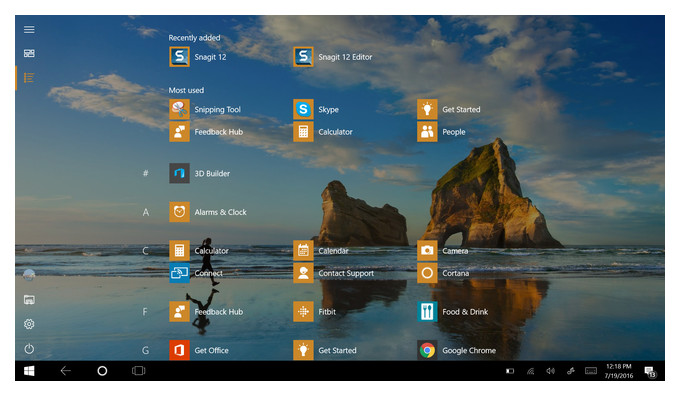Image resolution: width=680 pixels, height=396 pixels.
Task: Click the letter C section header
Action: (x=146, y=251)
